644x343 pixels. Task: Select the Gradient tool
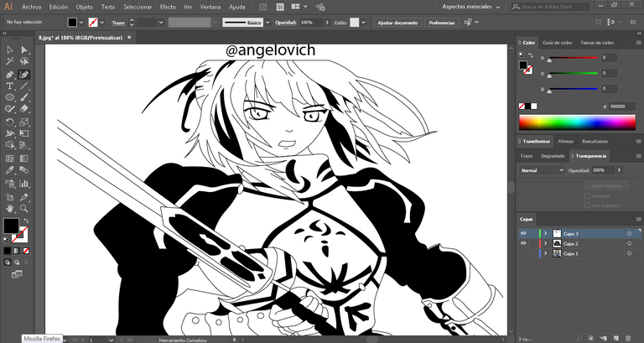[24, 159]
